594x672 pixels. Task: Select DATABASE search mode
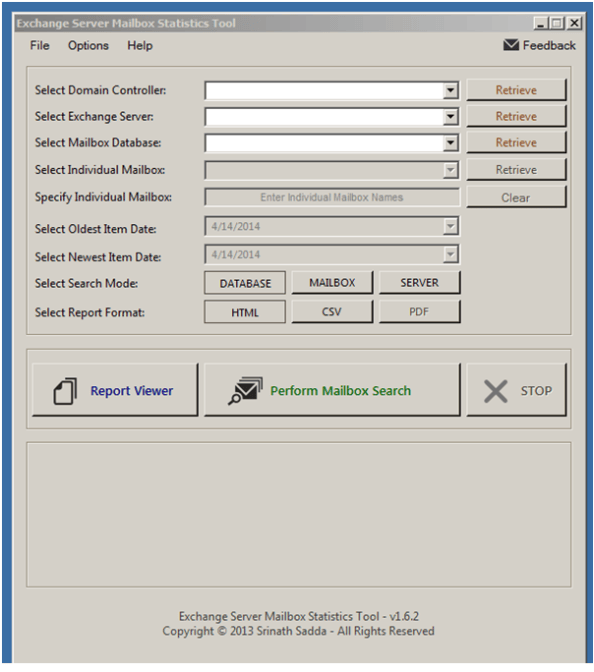(245, 283)
